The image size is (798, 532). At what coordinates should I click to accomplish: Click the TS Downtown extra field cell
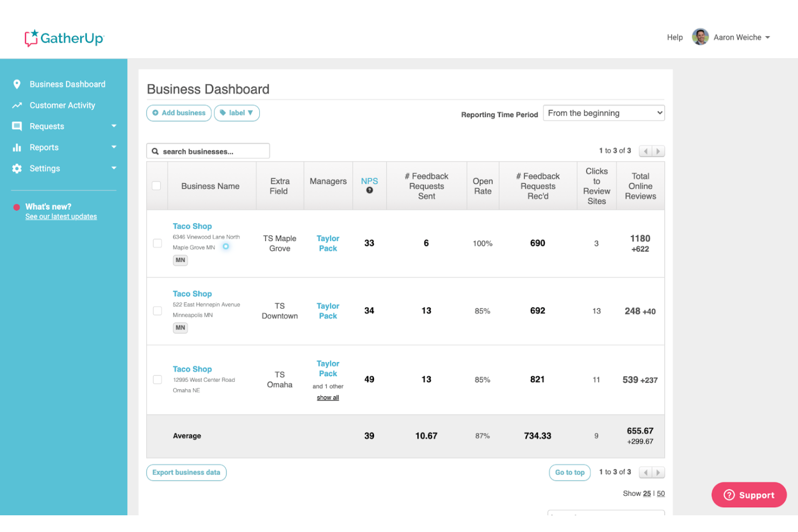pos(279,311)
